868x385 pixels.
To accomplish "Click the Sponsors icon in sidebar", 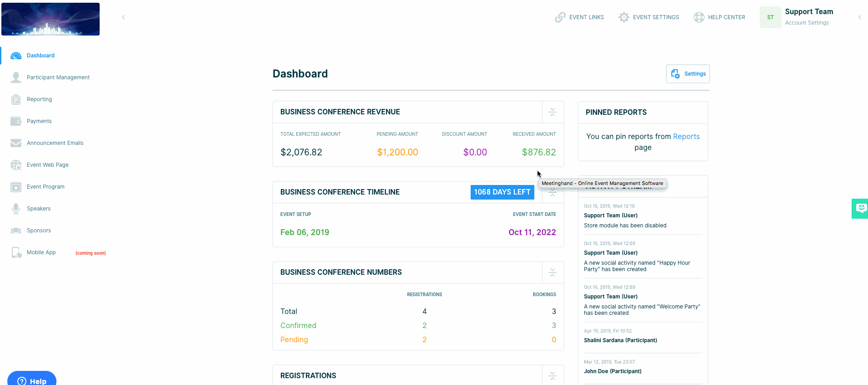I will 16,231.
